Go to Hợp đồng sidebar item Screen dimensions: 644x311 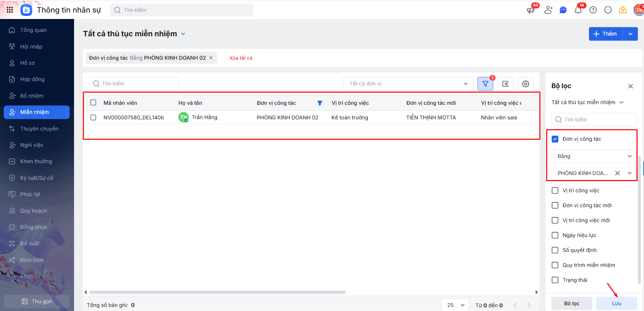32,79
